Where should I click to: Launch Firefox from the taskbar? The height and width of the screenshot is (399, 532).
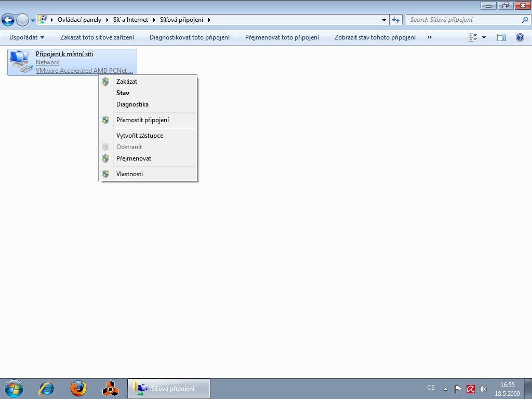[78, 389]
